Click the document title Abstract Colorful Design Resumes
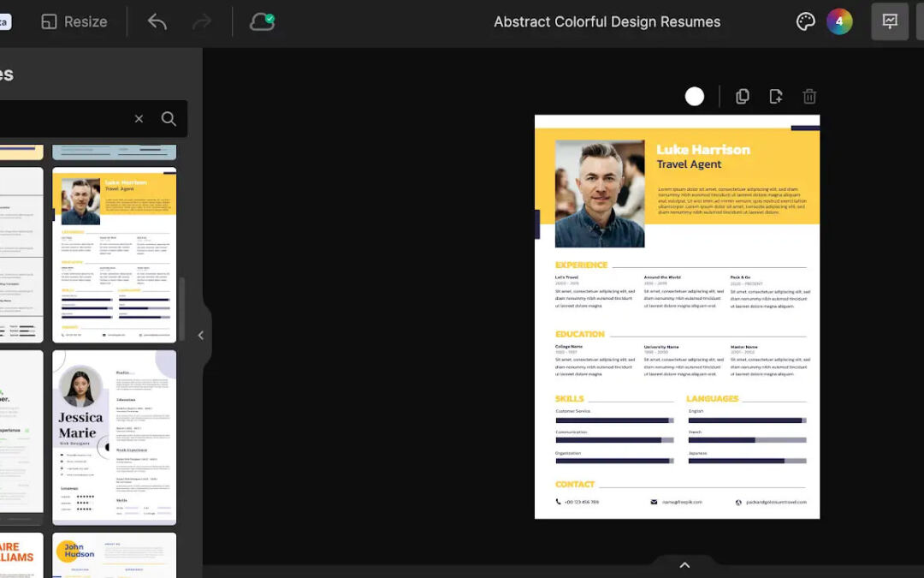This screenshot has height=578, width=924. [x=607, y=22]
